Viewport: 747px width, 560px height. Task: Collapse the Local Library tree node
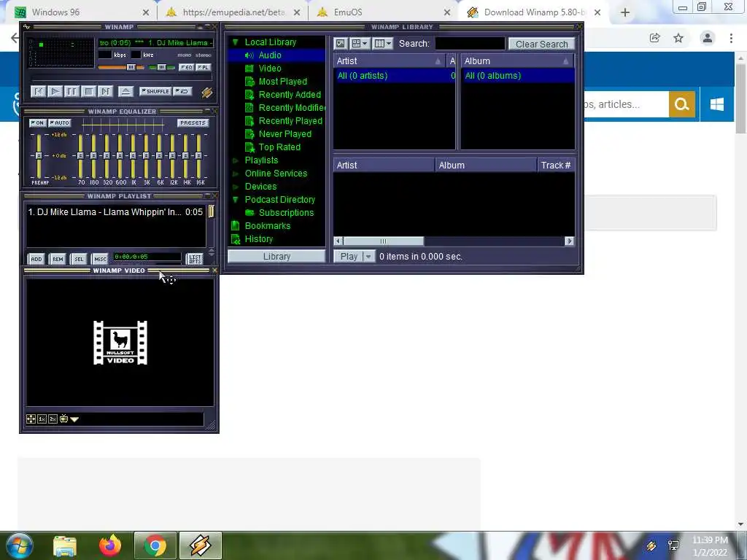pyautogui.click(x=236, y=42)
